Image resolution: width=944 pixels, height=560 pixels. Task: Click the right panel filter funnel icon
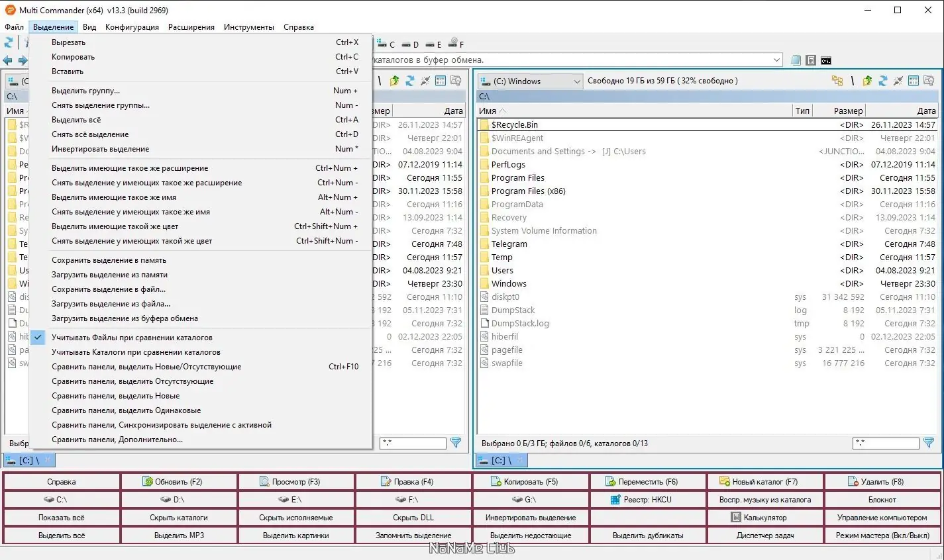929,443
